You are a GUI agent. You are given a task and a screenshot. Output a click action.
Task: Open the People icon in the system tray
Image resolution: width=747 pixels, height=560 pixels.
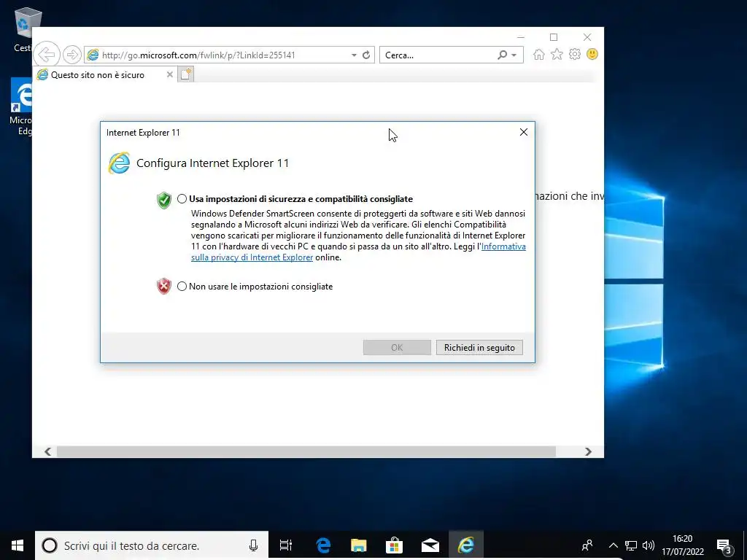(x=587, y=545)
